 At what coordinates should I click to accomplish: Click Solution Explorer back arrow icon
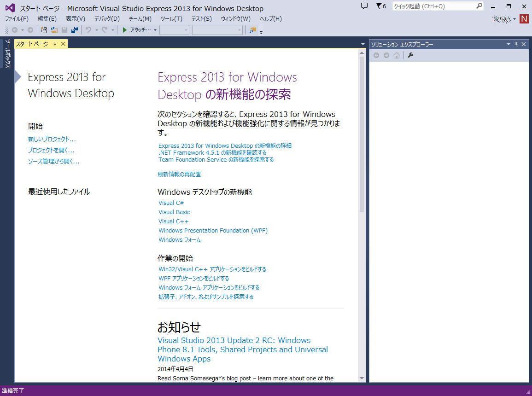pos(376,55)
